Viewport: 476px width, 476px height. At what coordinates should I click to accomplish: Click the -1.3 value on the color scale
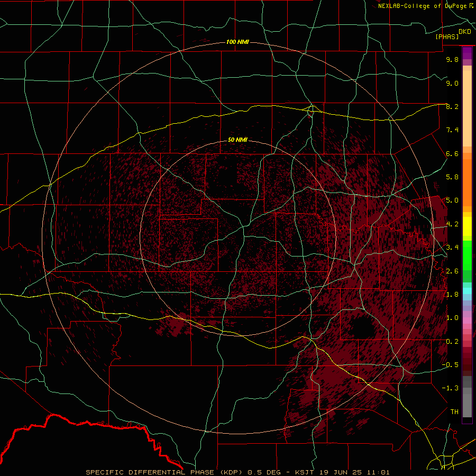pyautogui.click(x=450, y=388)
